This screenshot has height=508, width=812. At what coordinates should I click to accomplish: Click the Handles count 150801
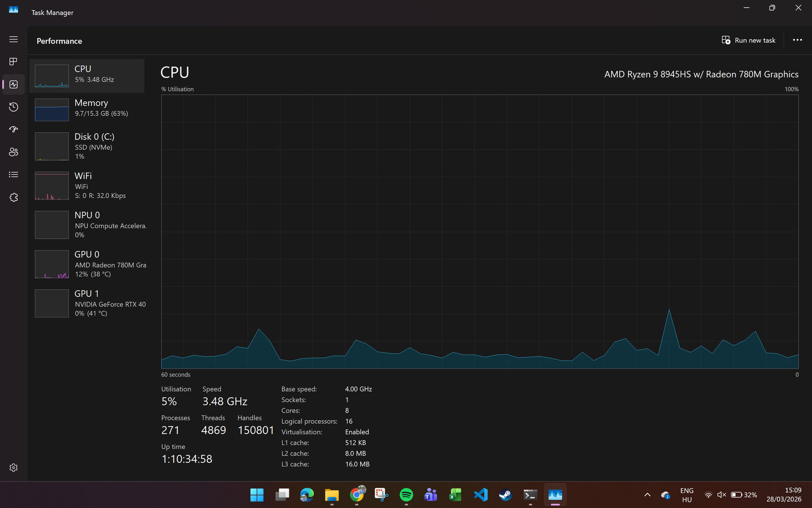(x=256, y=430)
